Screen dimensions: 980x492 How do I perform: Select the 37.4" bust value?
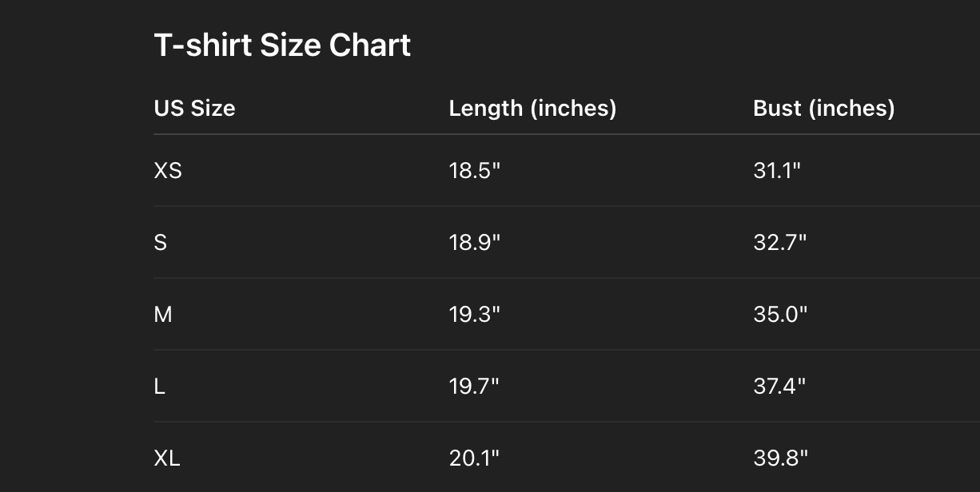[x=779, y=387]
